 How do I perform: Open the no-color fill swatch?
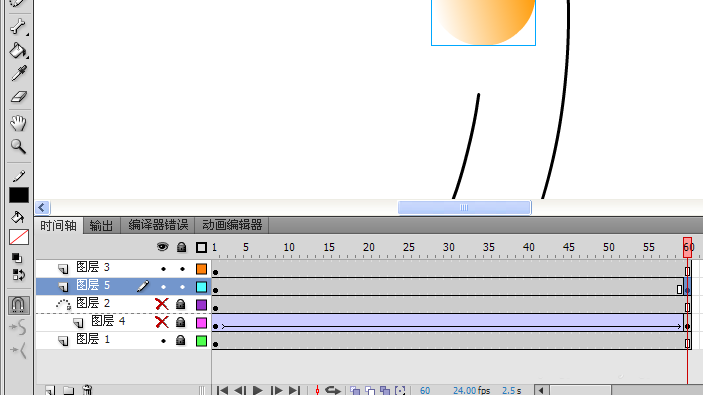tap(19, 237)
